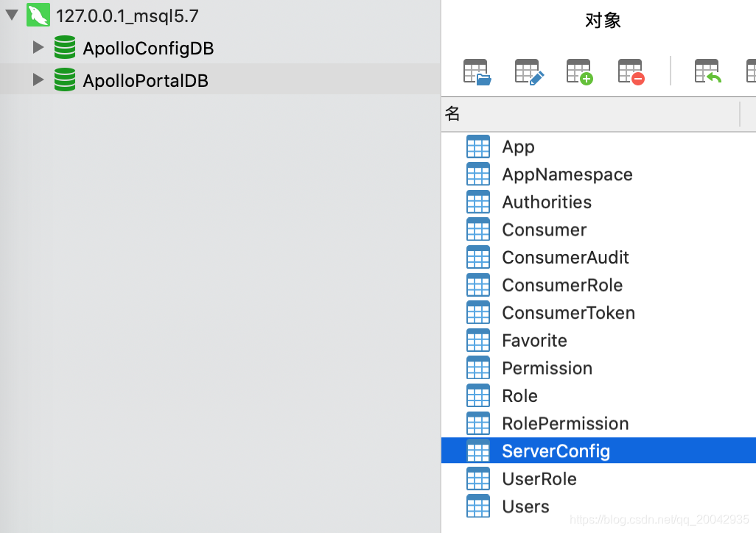
Task: Expand the ApolloPortalDB database node
Action: pos(38,80)
